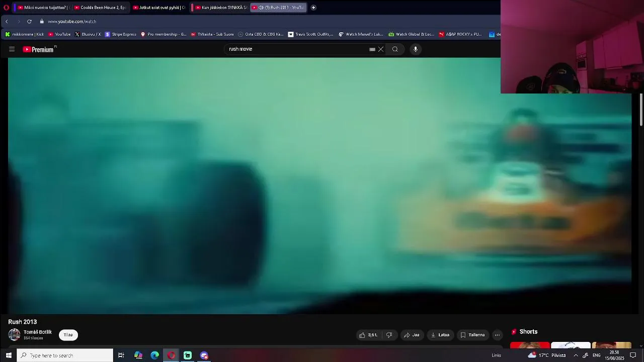The height and width of the screenshot is (362, 644).
Task: Open the Windows Start menu
Action: pyautogui.click(x=8, y=355)
